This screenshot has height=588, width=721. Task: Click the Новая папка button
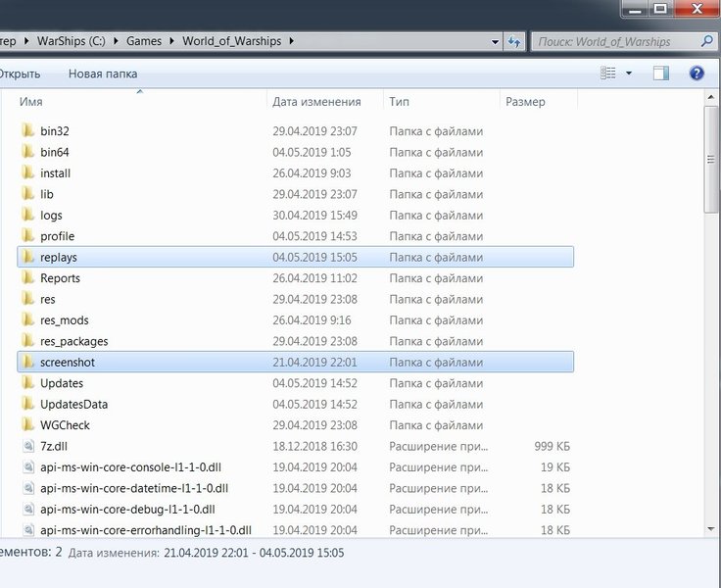103,73
